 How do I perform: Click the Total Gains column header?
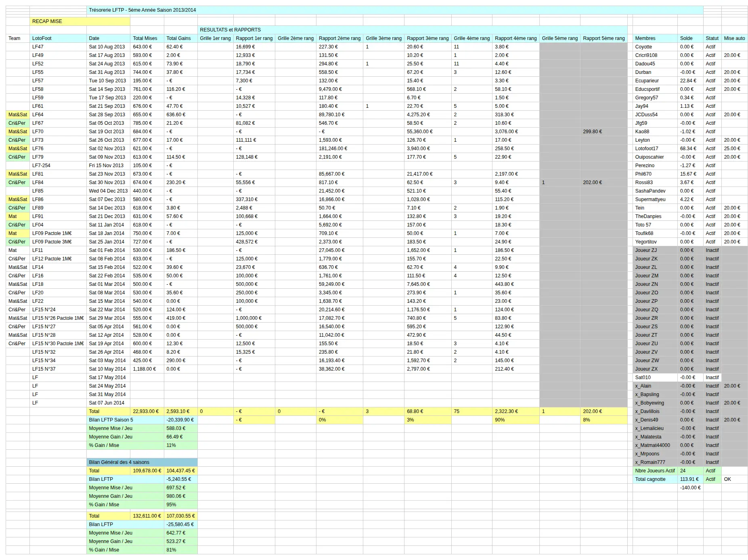pos(181,38)
